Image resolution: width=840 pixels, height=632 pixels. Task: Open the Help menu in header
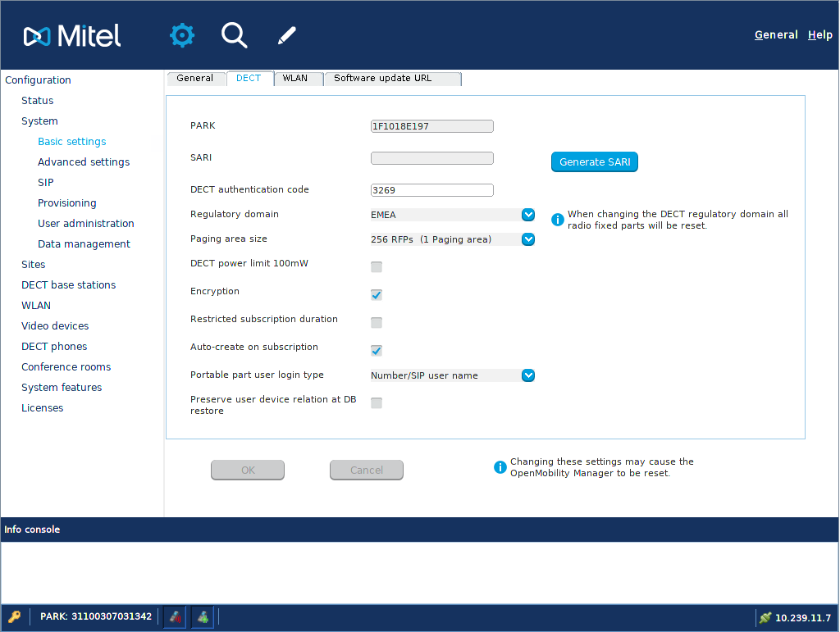pos(819,35)
